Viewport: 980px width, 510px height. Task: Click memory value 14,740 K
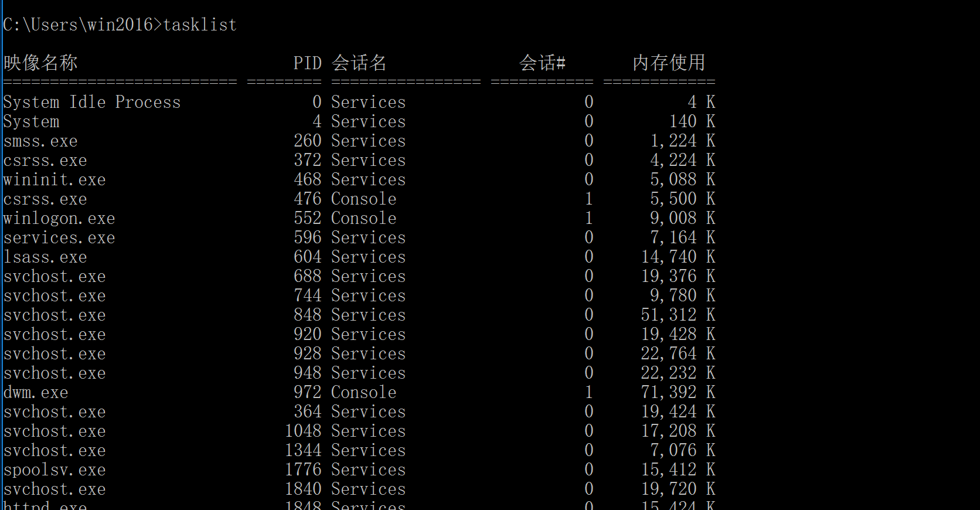click(x=678, y=257)
